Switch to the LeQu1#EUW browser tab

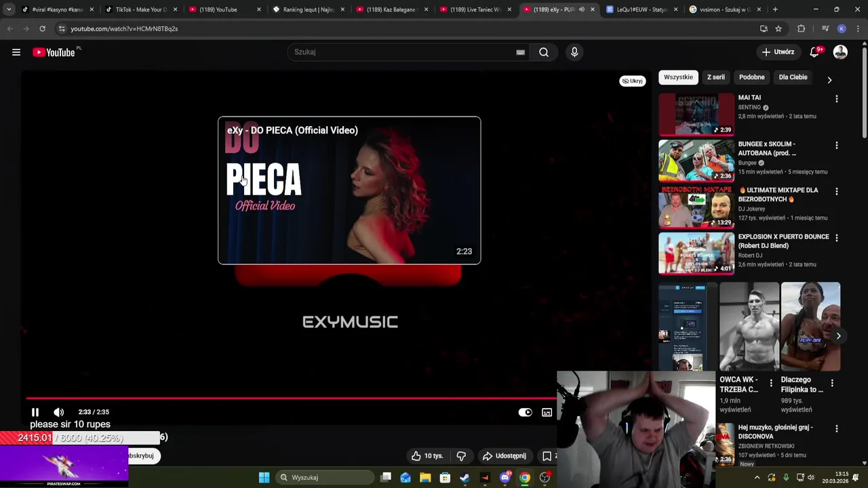(x=642, y=9)
